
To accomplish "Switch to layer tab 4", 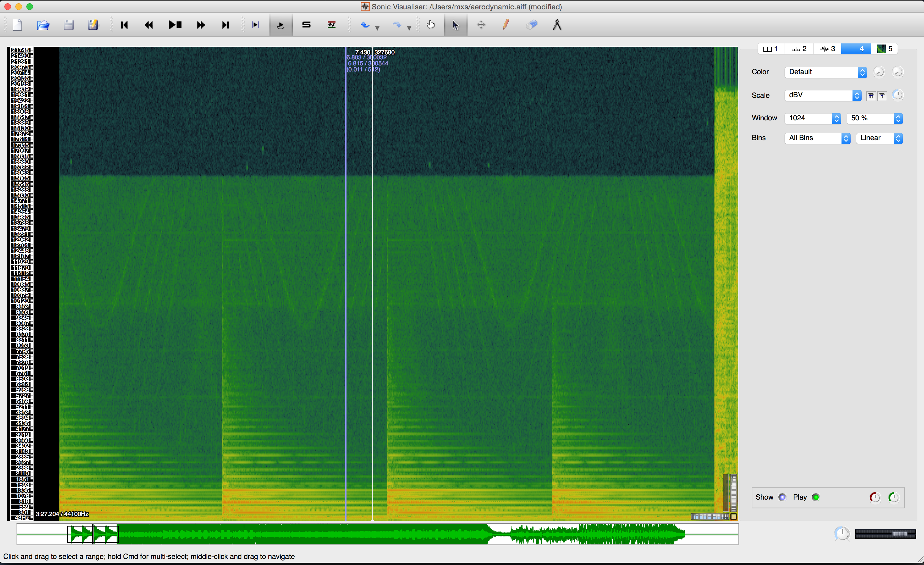I will pyautogui.click(x=856, y=49).
